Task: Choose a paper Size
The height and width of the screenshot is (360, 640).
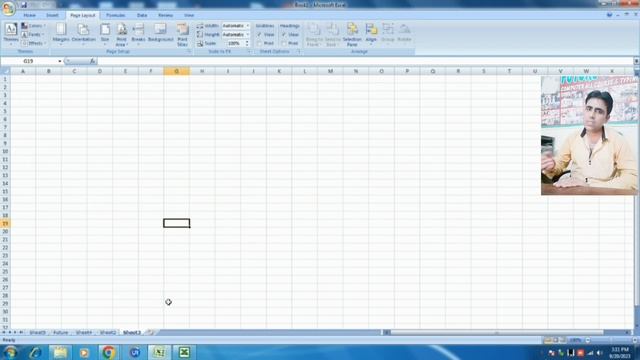Action: [105, 35]
